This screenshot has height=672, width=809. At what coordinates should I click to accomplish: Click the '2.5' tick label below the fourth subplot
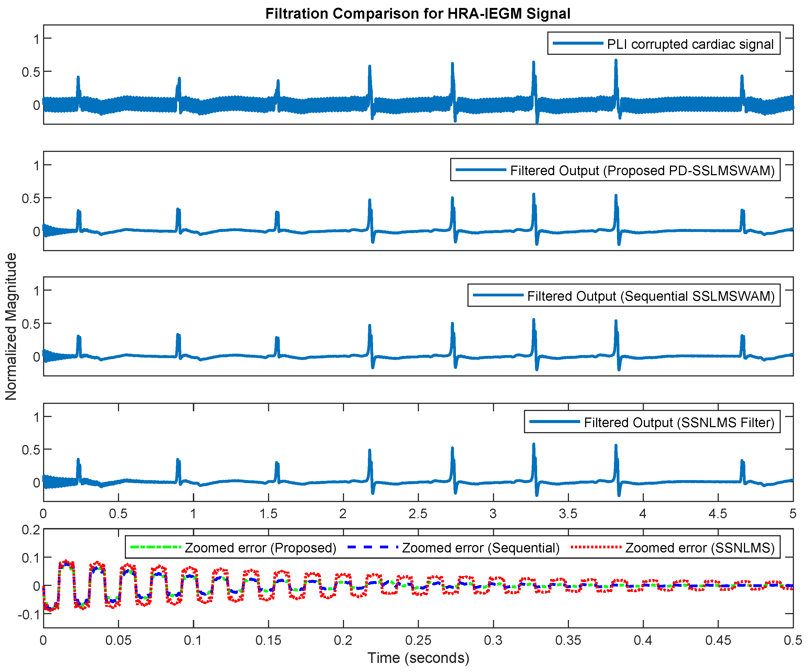point(418,513)
